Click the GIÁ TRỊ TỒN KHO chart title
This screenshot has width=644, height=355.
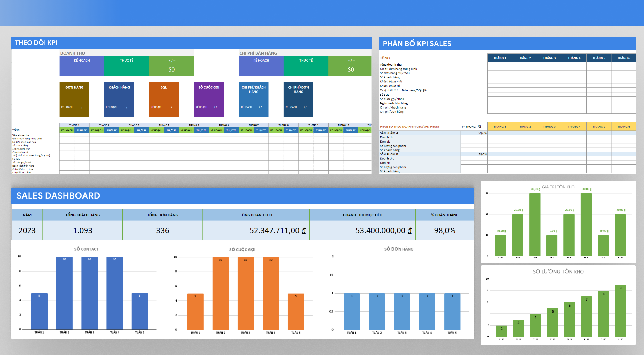558,187
